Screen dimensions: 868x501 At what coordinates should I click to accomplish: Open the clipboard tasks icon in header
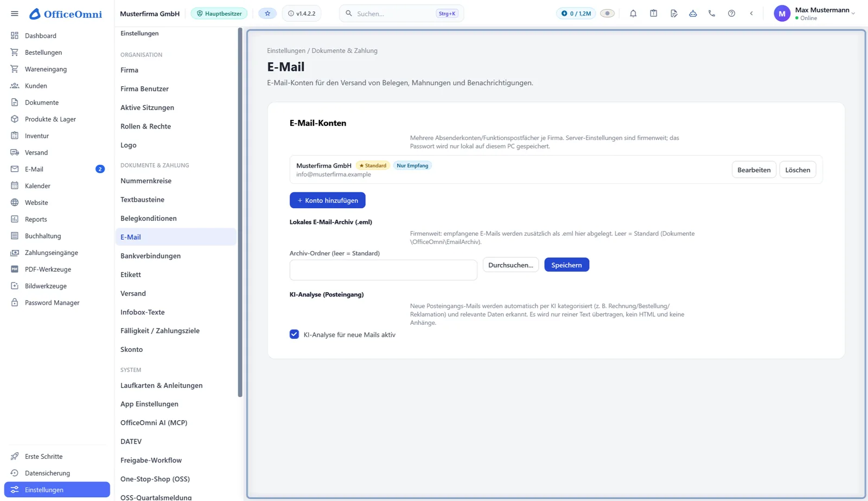[654, 14]
